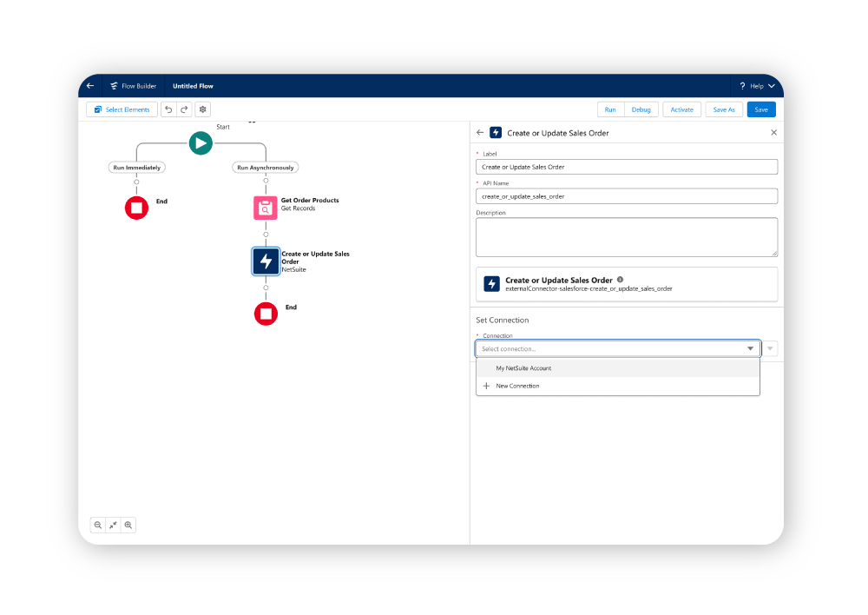This screenshot has width=868, height=615.
Task: Save the flow
Action: click(x=761, y=109)
